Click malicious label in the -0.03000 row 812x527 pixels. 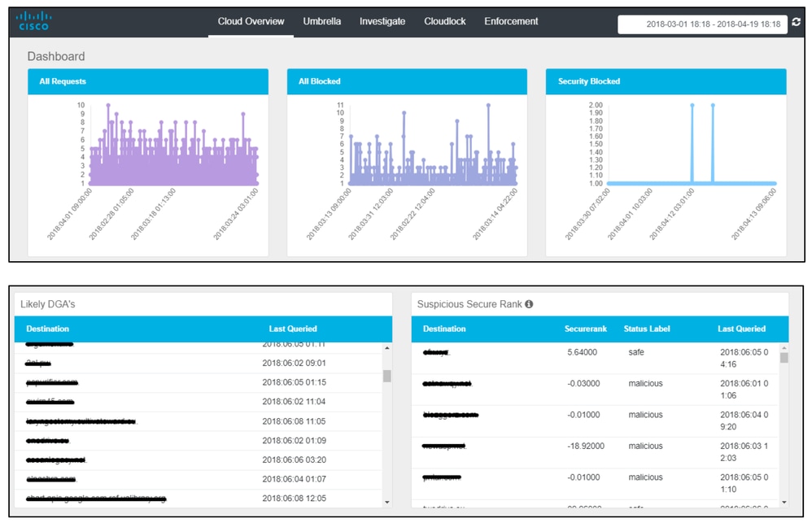point(645,384)
